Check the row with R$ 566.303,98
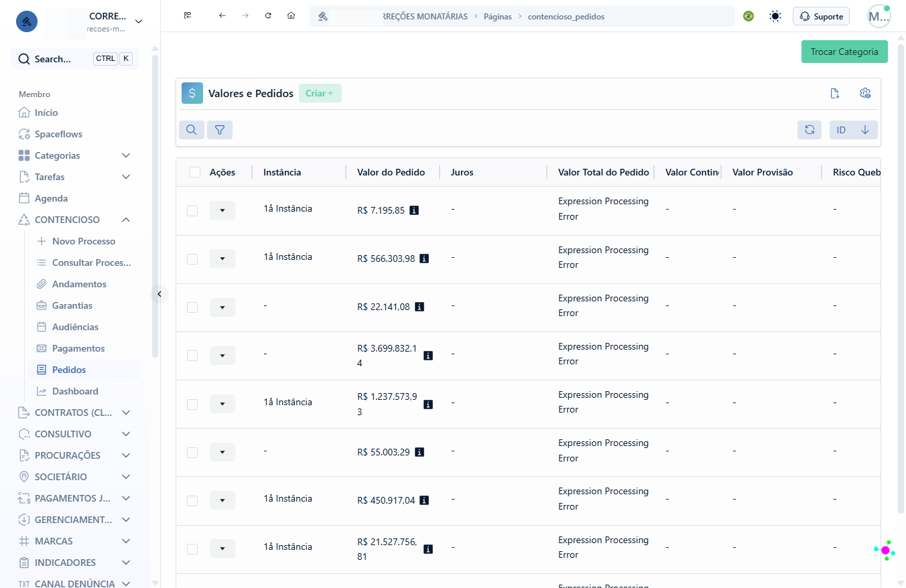Viewport: 906px width, 588px height. coord(192,259)
